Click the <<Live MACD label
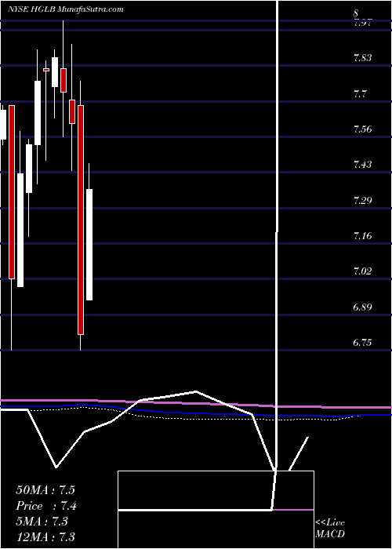 330,529
